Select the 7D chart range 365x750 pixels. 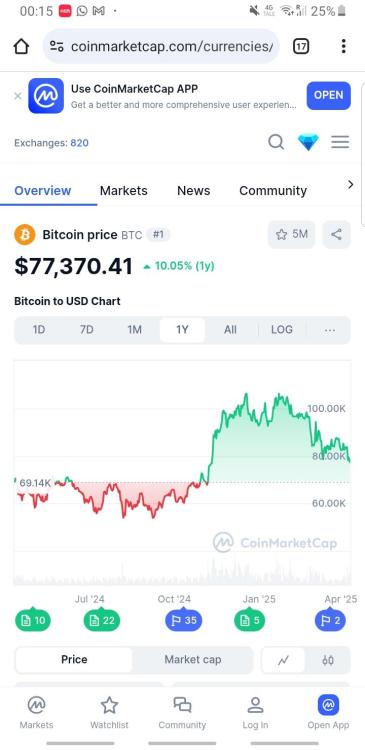click(87, 330)
